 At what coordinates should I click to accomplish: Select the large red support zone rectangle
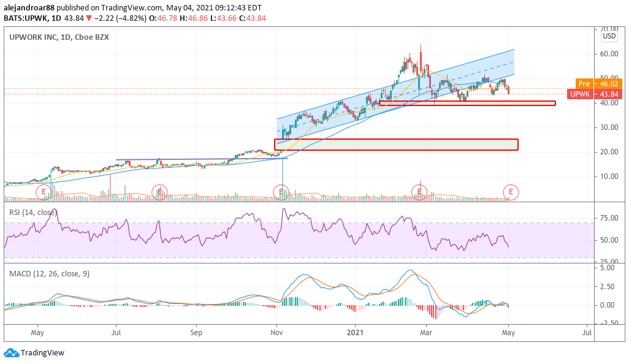tap(396, 145)
